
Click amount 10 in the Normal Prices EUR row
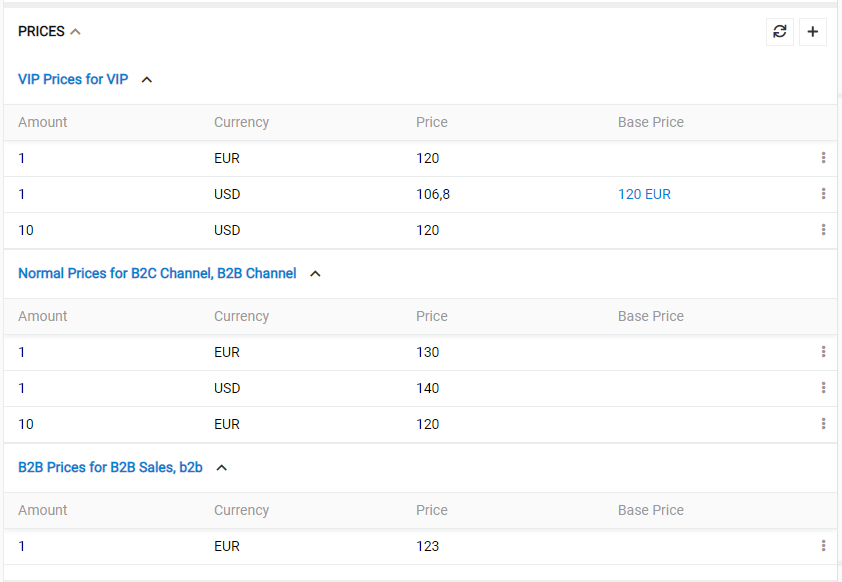[25, 424]
